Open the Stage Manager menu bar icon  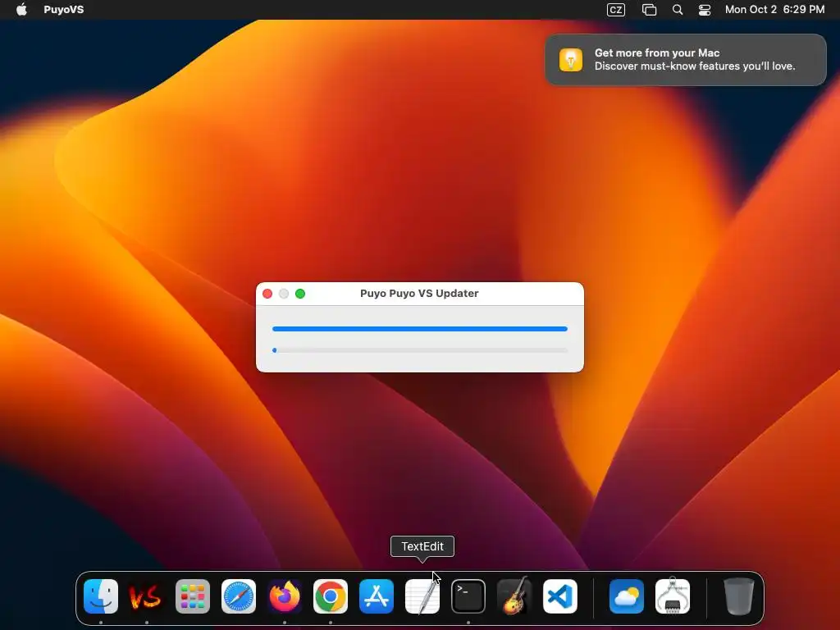tap(650, 10)
